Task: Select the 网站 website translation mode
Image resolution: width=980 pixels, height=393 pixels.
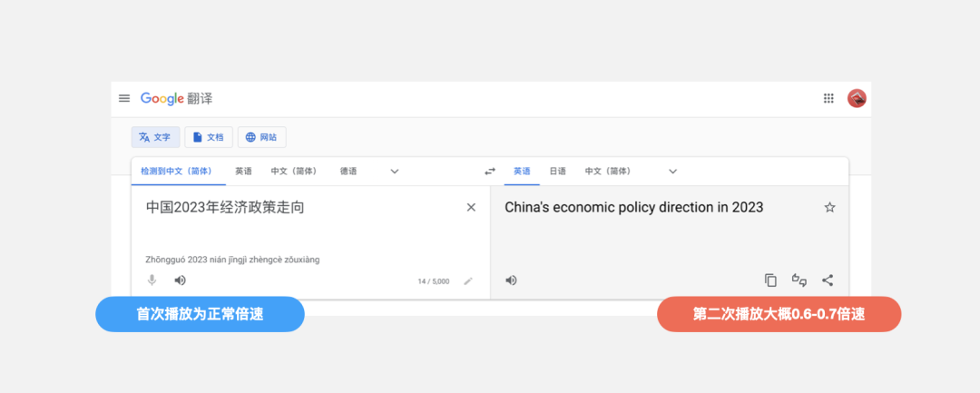Action: click(x=262, y=137)
